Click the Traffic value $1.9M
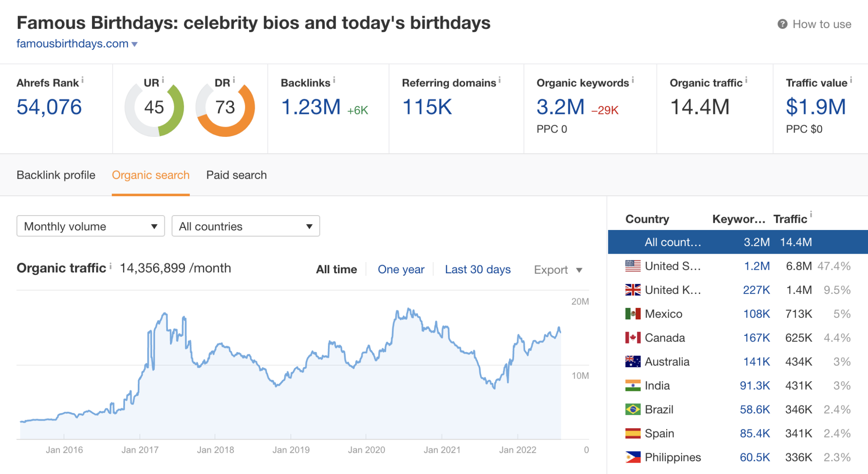 (816, 107)
